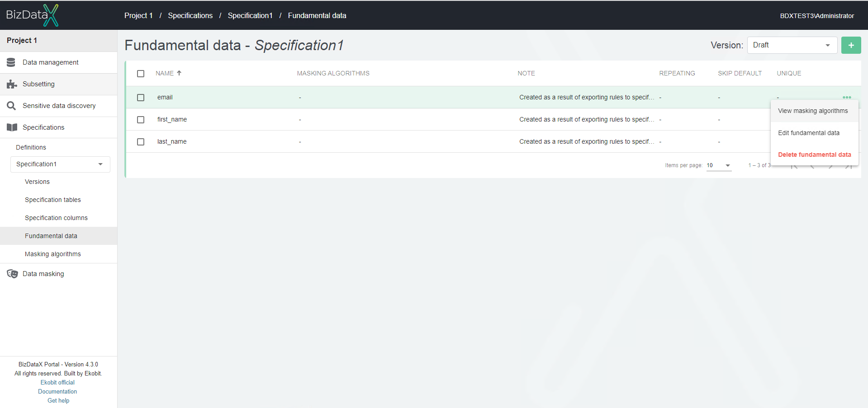868x408 pixels.
Task: Click the BizDataX logo
Action: (x=32, y=15)
